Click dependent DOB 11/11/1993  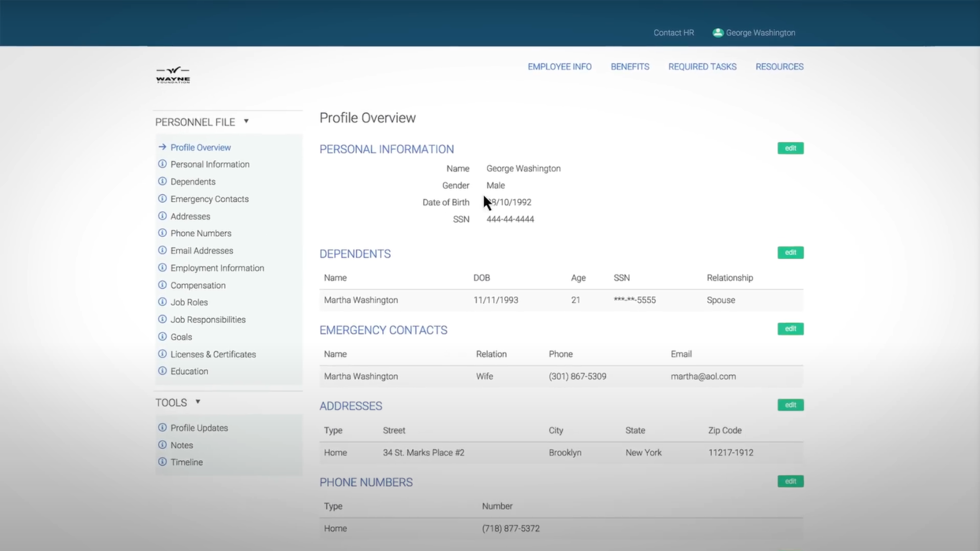496,300
